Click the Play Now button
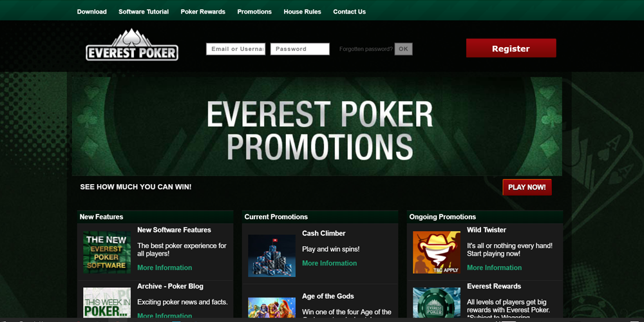The image size is (644, 322). 527,187
